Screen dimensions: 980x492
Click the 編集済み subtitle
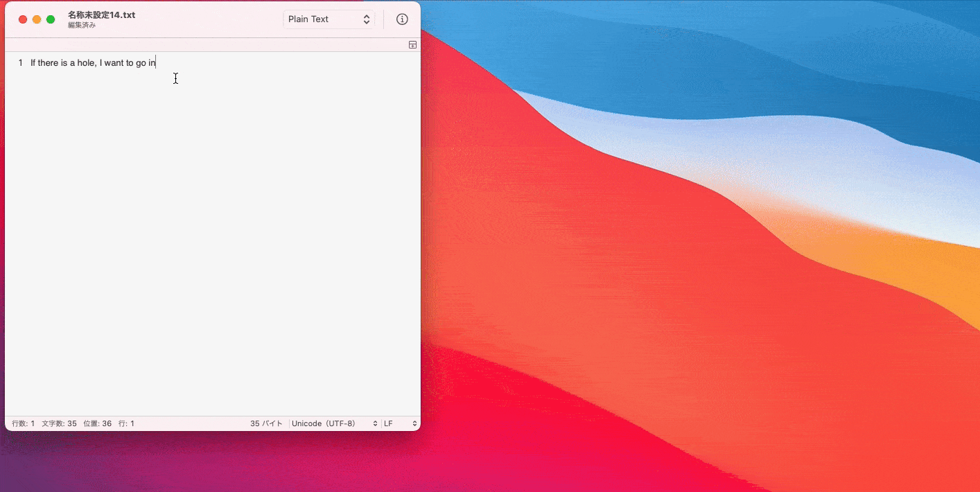pyautogui.click(x=82, y=25)
